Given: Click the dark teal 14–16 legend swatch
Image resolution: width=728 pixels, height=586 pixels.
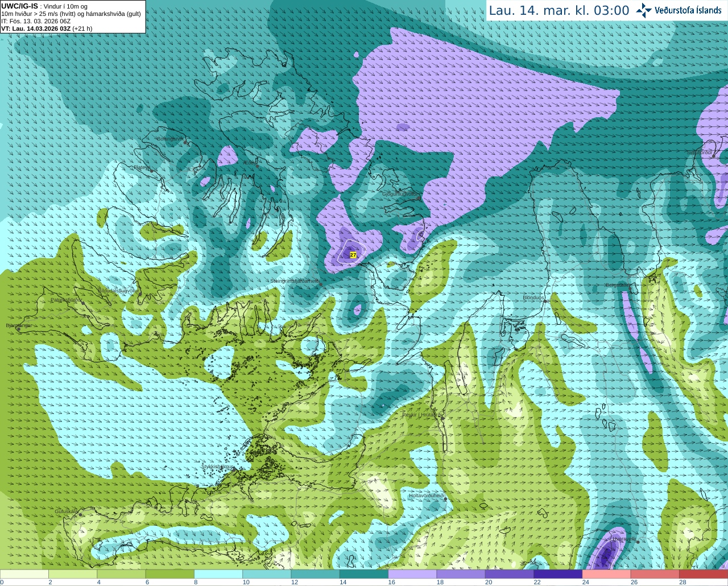Looking at the screenshot, I should pos(364,573).
